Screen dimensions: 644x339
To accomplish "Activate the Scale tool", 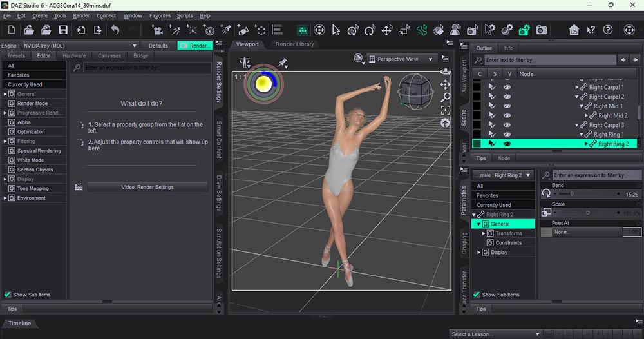I will tap(404, 30).
